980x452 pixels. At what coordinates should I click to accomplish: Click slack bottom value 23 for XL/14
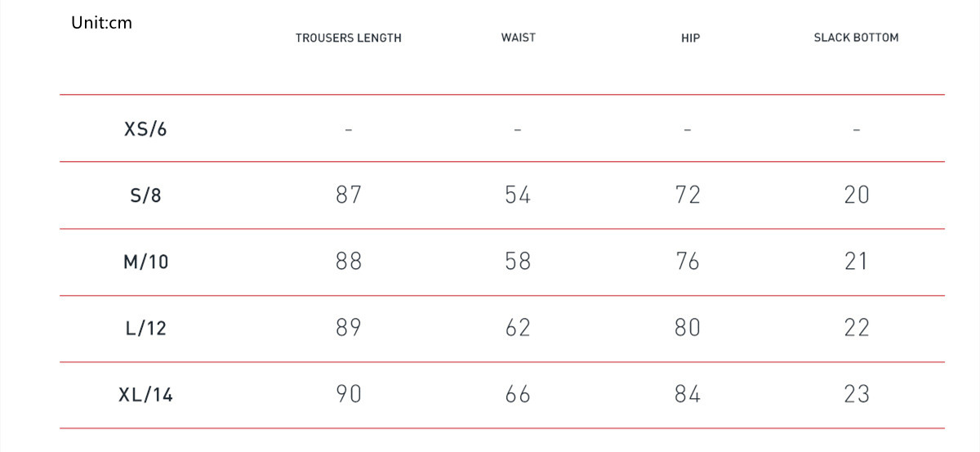point(857,394)
